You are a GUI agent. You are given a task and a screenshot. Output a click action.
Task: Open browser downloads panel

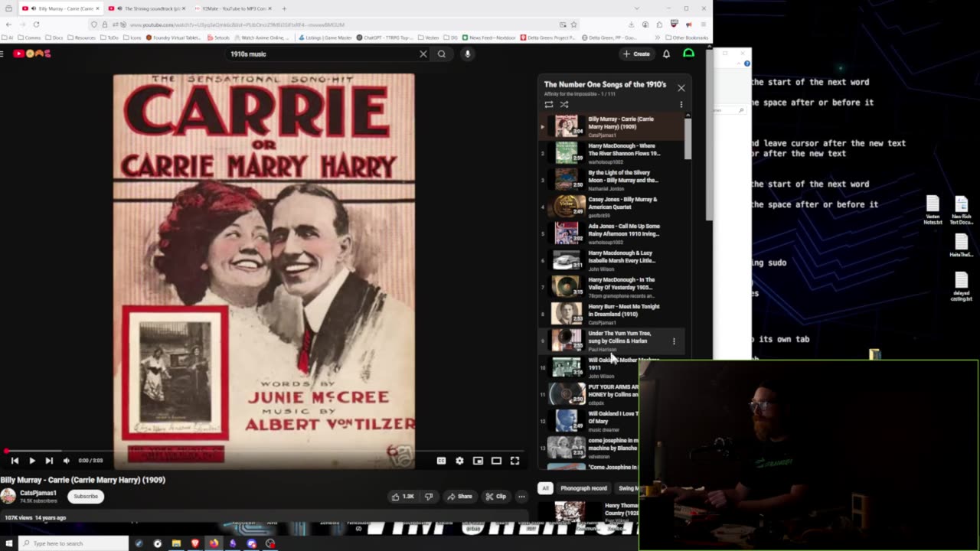(x=631, y=24)
